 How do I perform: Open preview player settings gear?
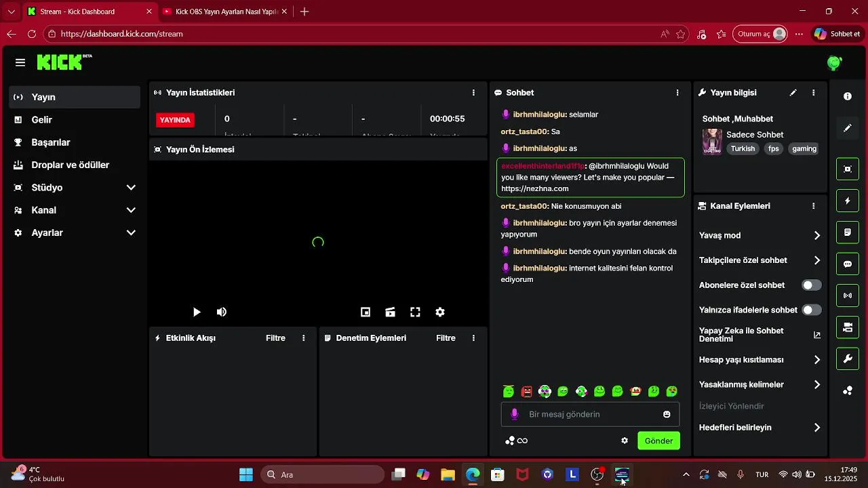pyautogui.click(x=440, y=312)
